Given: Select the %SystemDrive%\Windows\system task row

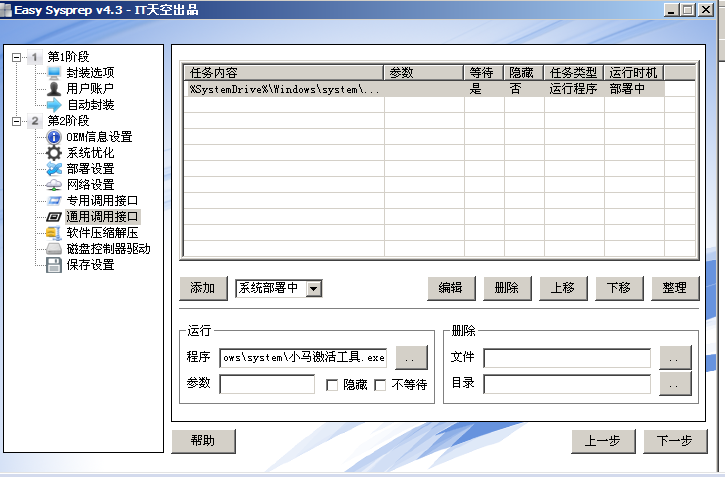Looking at the screenshot, I should point(424,89).
